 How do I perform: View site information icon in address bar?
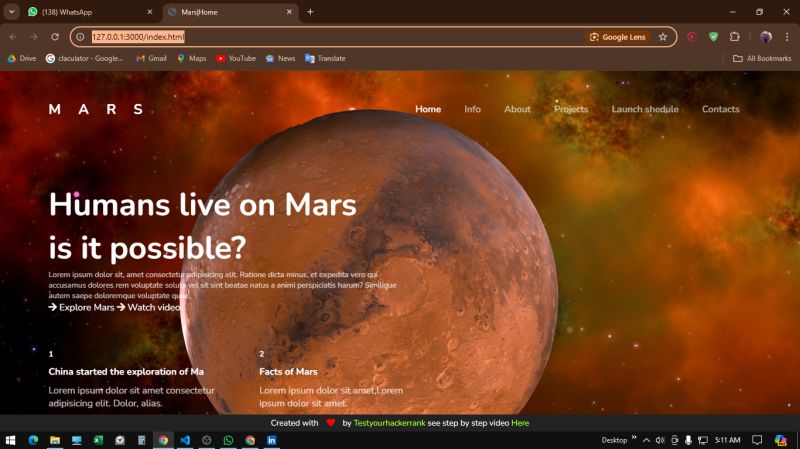point(80,37)
